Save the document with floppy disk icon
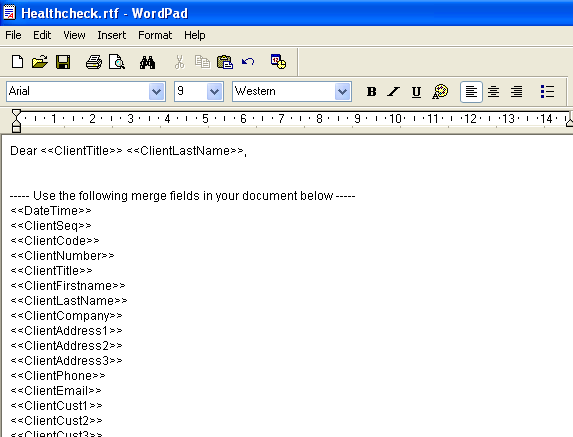The width and height of the screenshot is (573, 437). [x=63, y=62]
